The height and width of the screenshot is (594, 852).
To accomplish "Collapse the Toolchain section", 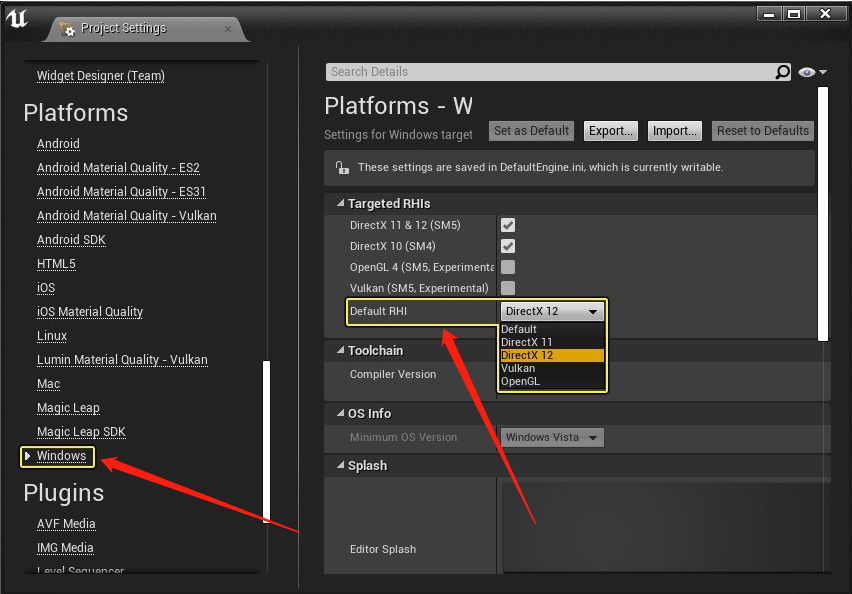I will pos(340,350).
